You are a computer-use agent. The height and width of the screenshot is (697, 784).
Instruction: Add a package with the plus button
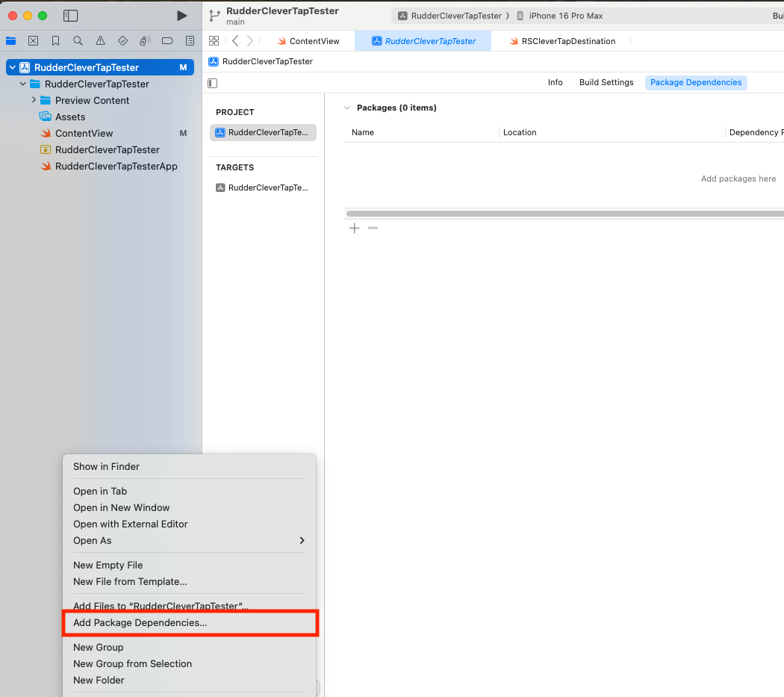(x=355, y=228)
